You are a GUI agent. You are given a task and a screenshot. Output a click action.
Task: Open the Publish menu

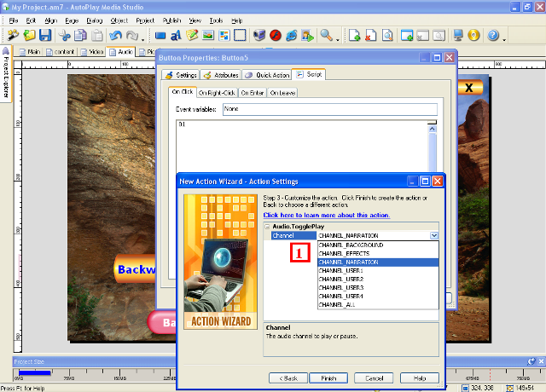171,19
